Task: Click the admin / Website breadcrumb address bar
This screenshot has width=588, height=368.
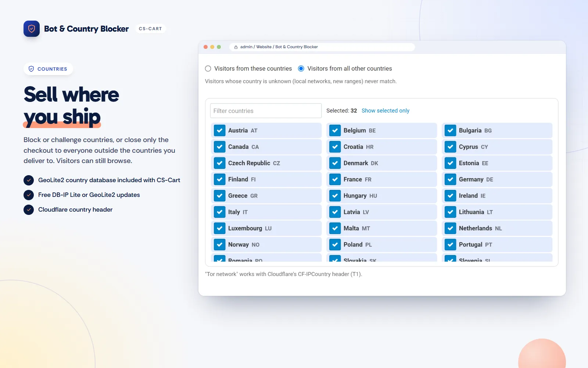Action: [322, 47]
